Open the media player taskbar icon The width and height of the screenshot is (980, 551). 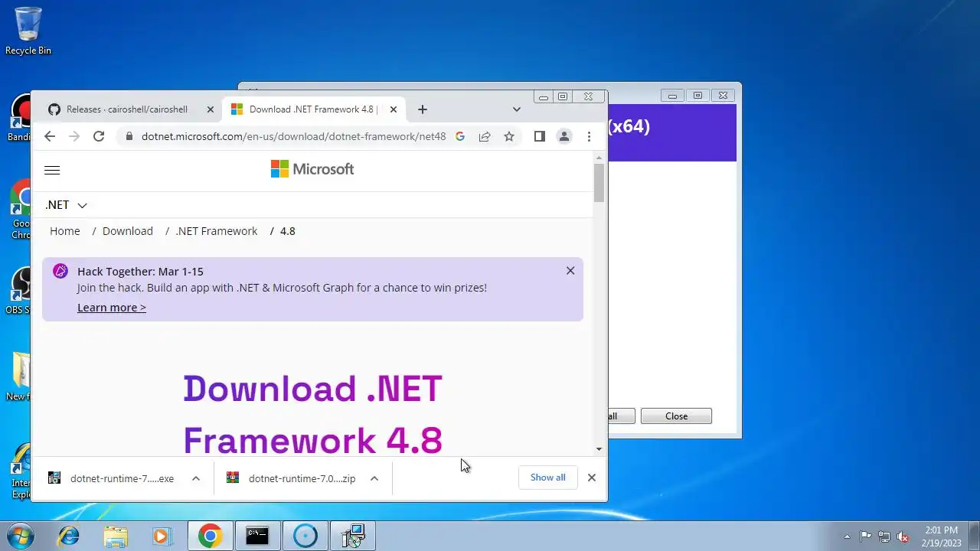162,536
